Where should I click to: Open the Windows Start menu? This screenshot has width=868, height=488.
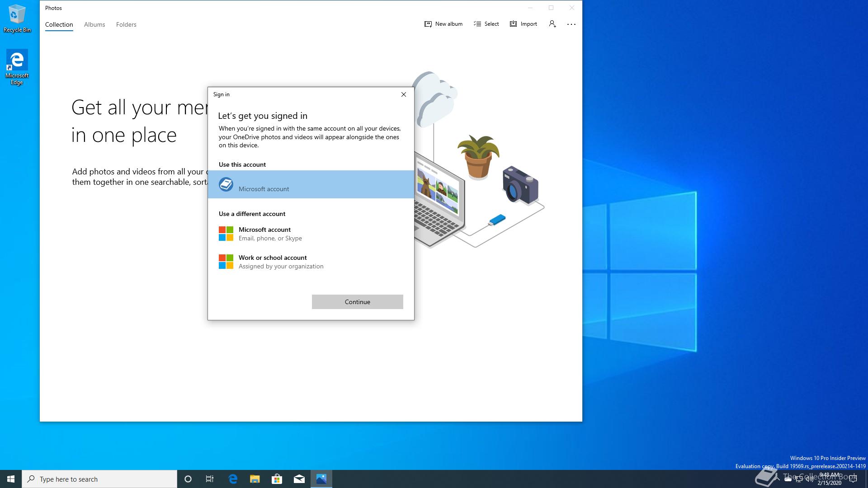[11, 479]
